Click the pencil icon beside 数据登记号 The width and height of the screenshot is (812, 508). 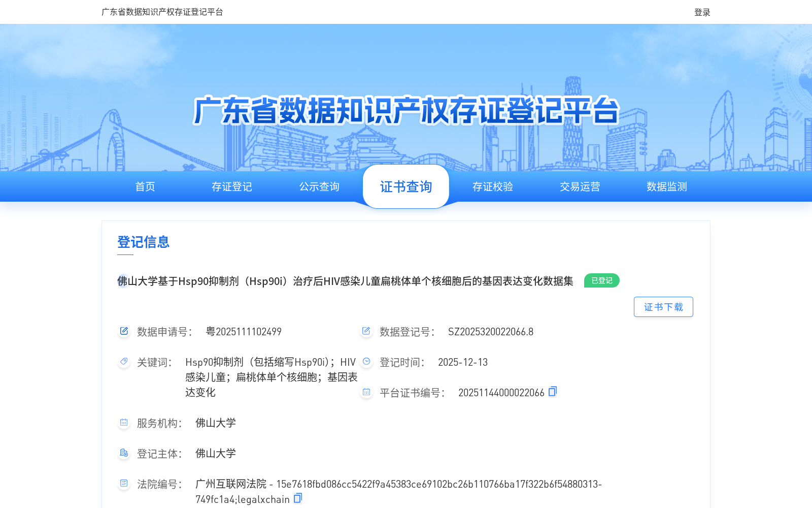pos(366,331)
